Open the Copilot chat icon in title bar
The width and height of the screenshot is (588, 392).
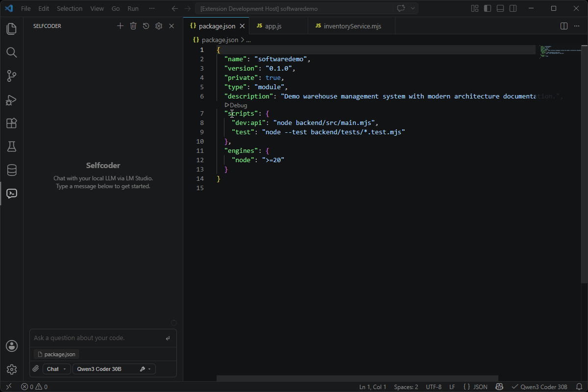coord(401,8)
